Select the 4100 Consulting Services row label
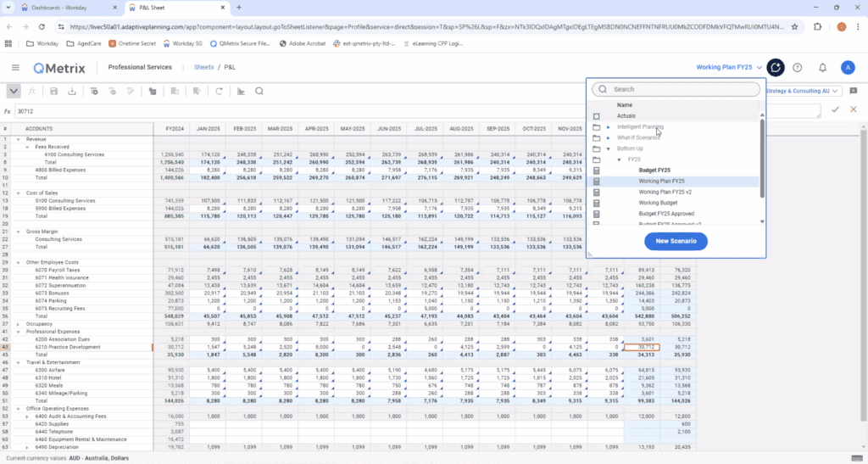Viewport: 868px width, 464px height. 75,155
